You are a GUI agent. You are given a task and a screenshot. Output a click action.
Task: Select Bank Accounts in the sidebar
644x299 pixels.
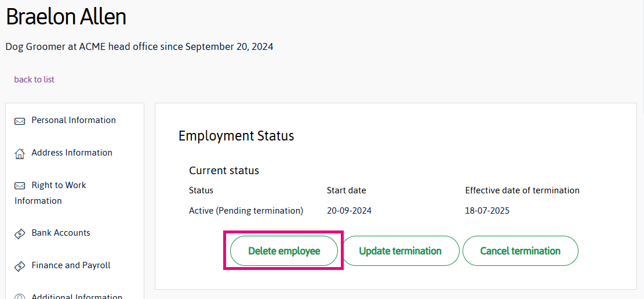[x=61, y=233]
